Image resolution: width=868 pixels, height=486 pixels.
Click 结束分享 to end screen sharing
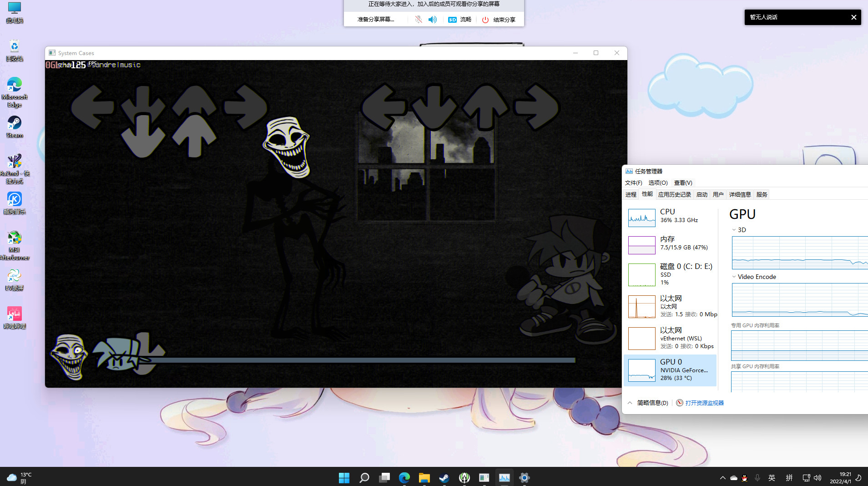pyautogui.click(x=499, y=20)
